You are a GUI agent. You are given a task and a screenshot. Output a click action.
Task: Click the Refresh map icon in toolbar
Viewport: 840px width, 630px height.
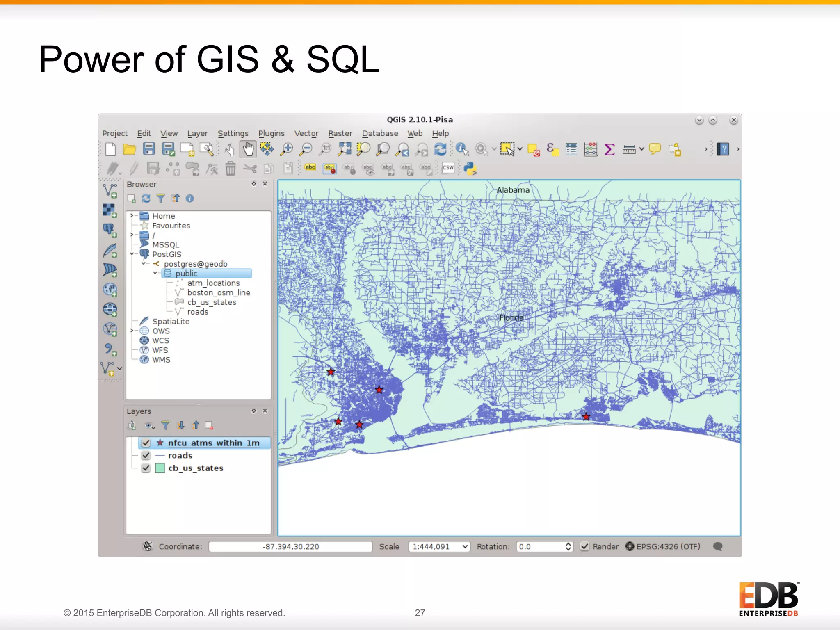point(440,149)
